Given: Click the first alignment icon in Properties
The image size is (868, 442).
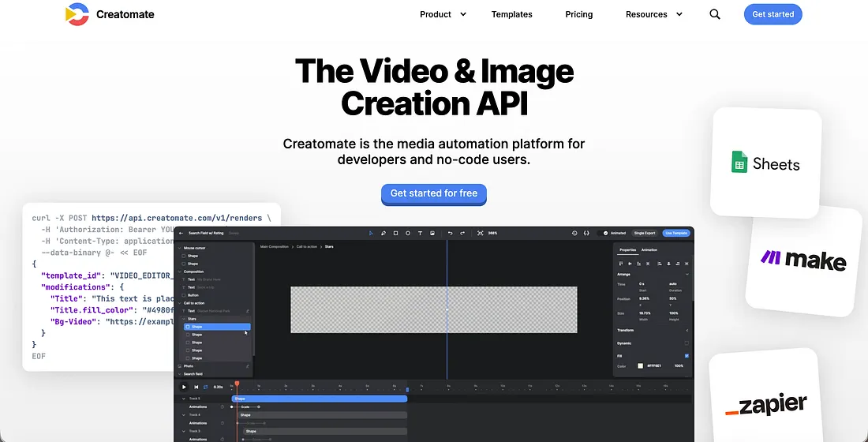Looking at the screenshot, I should click(x=620, y=264).
